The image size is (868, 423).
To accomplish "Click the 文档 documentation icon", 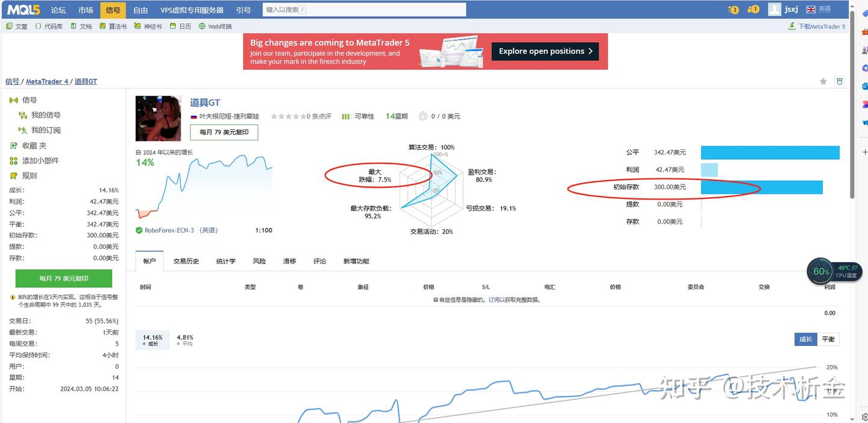I will pos(74,27).
